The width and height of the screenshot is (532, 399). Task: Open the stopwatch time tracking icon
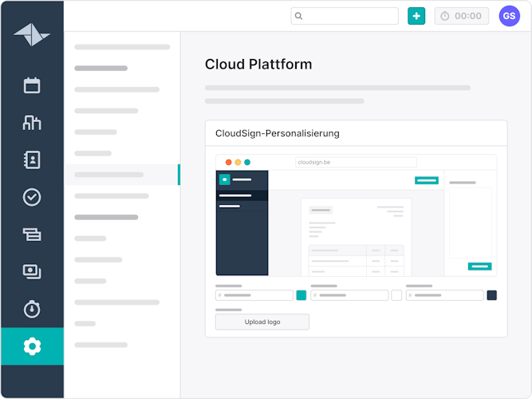[32, 309]
